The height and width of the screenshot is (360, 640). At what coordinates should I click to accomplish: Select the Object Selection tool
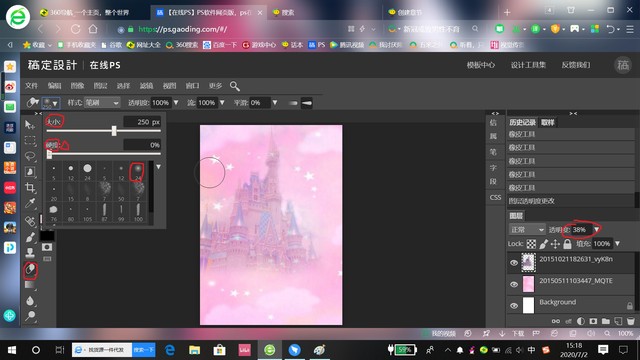[x=30, y=172]
